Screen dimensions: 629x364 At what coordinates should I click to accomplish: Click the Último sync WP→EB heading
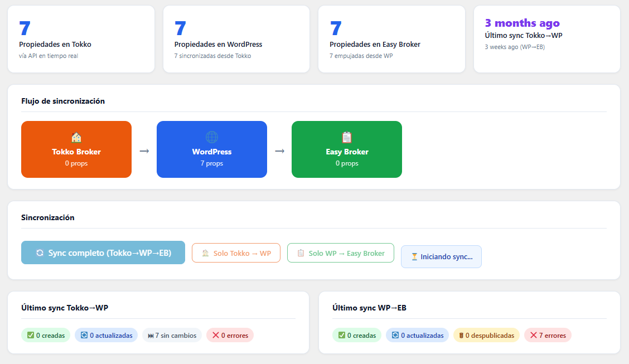(369, 308)
